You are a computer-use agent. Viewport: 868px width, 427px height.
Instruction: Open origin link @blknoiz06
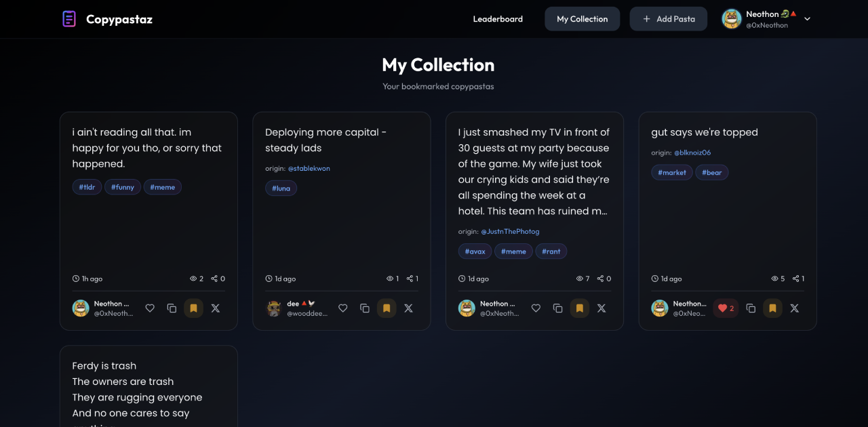pyautogui.click(x=692, y=152)
